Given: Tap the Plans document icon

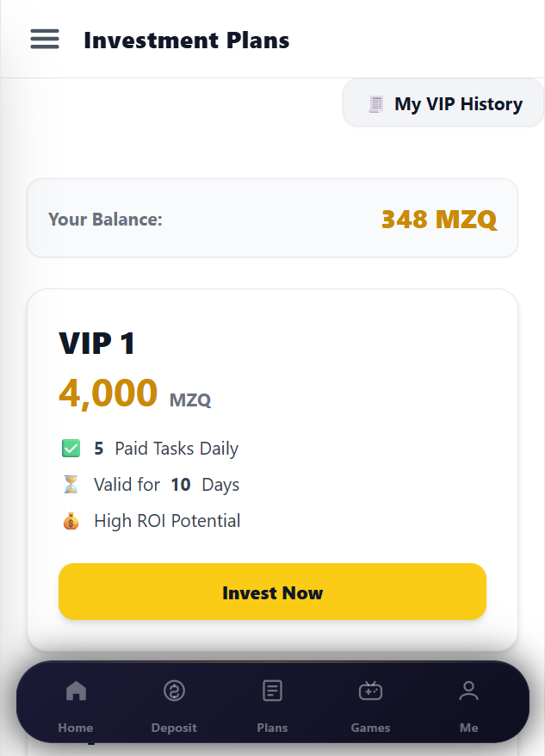Looking at the screenshot, I should click(272, 691).
